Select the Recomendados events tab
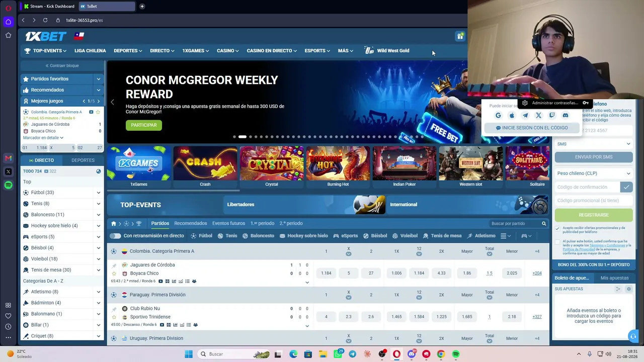This screenshot has width=644, height=362. click(191, 223)
